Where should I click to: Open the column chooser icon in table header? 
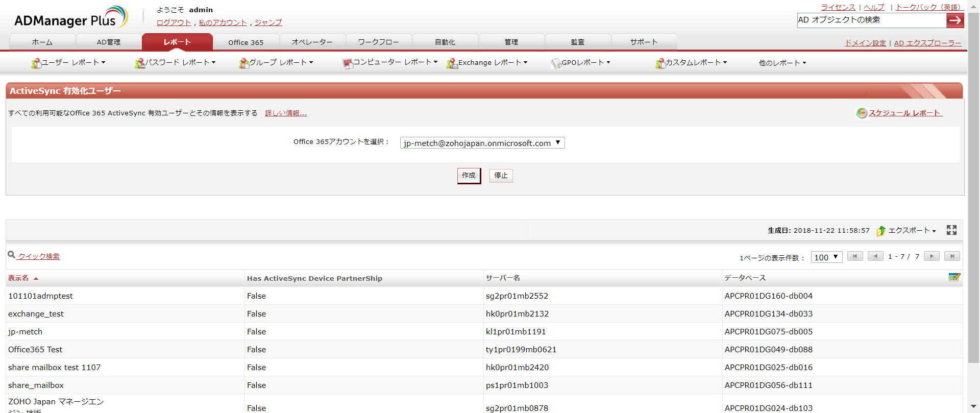coord(954,277)
